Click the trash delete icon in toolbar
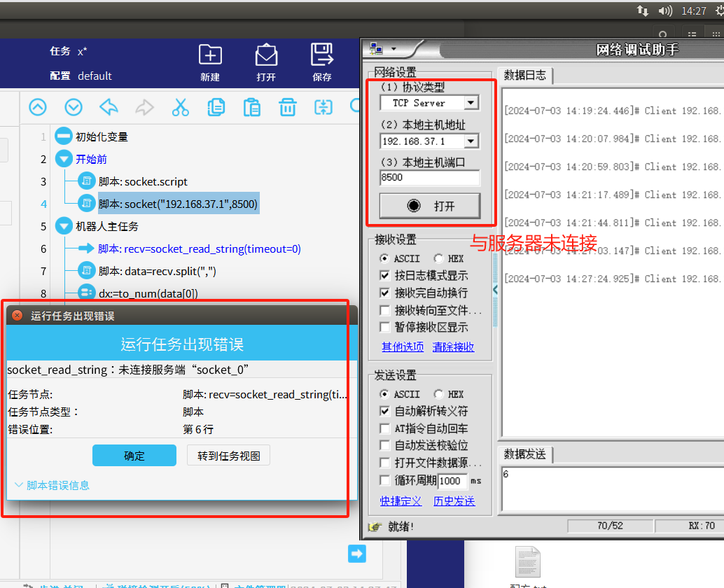 (287, 107)
